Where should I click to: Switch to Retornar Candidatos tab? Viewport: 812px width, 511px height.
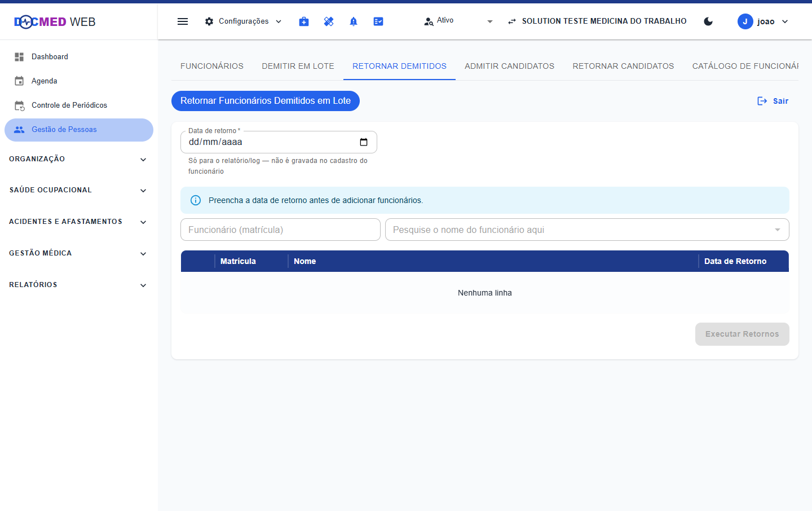tap(623, 66)
